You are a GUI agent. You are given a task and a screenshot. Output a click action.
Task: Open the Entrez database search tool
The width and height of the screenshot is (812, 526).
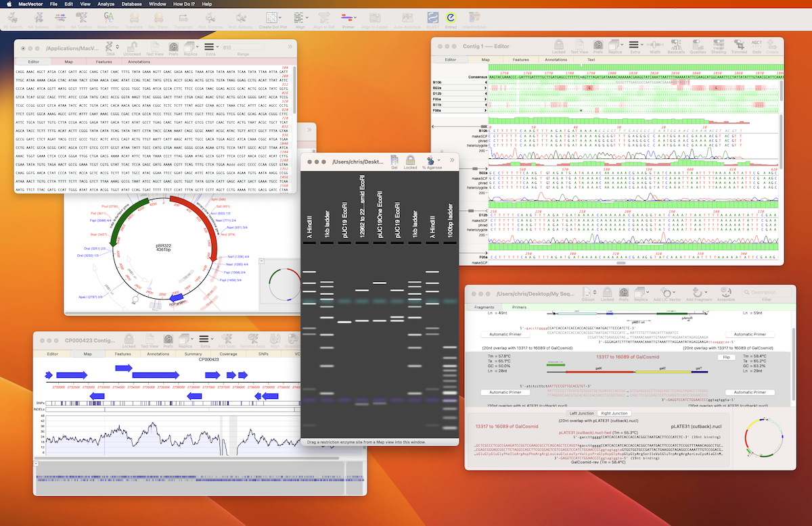[x=451, y=19]
